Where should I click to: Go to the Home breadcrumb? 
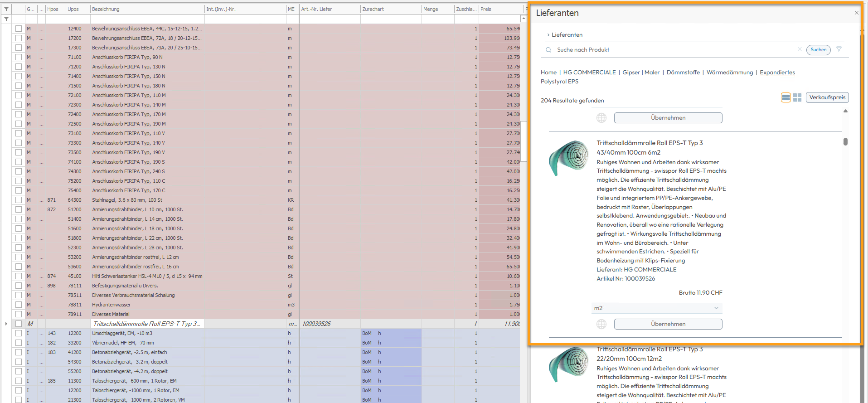pos(548,73)
